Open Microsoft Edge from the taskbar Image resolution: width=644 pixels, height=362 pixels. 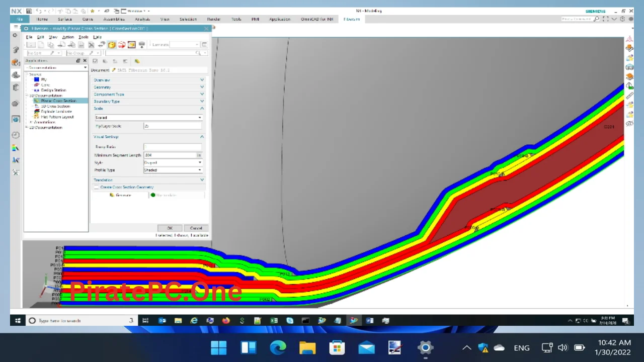[x=278, y=347]
